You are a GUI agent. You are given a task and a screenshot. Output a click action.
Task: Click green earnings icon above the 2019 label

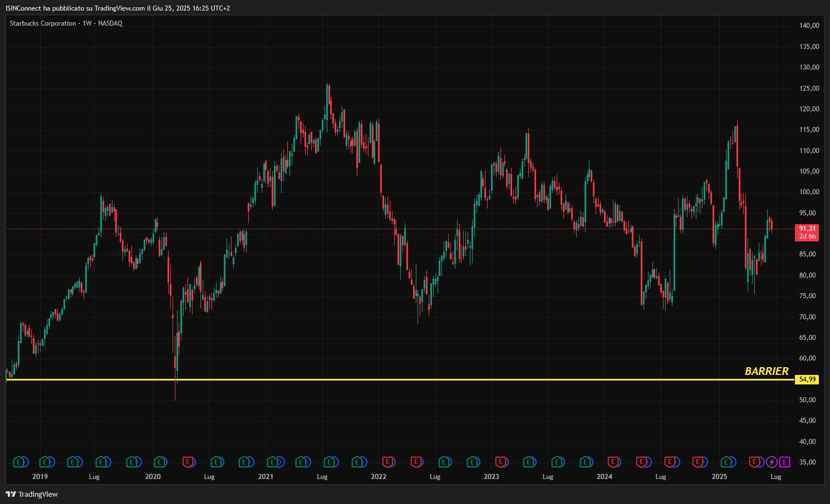coord(45,462)
